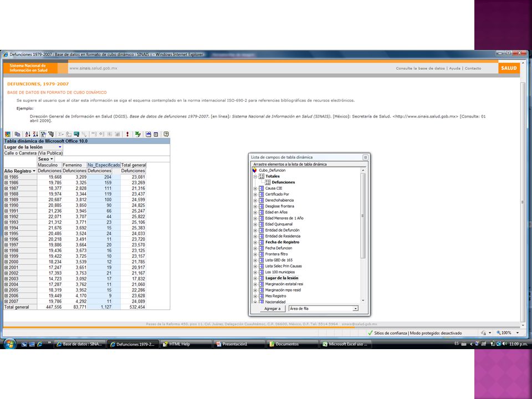
Task: Toggle the Field List toolbar icon
Action: [156, 134]
